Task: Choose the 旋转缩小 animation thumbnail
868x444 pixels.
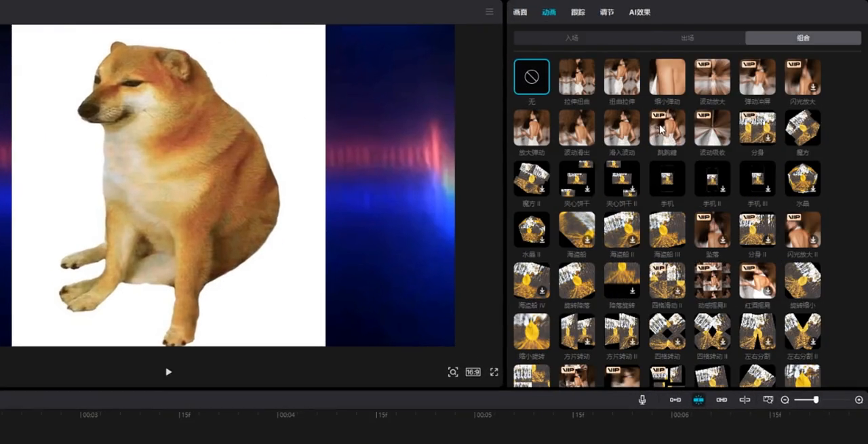Action: (803, 280)
